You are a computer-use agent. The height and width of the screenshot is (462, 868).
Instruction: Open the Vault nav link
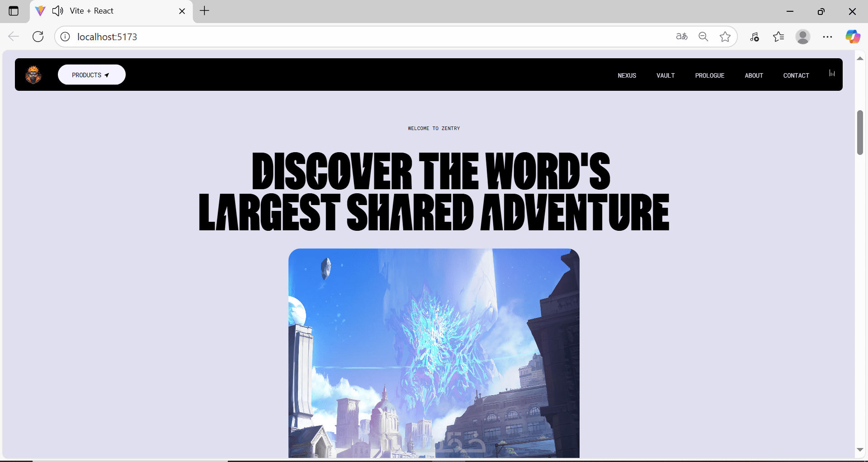click(665, 75)
